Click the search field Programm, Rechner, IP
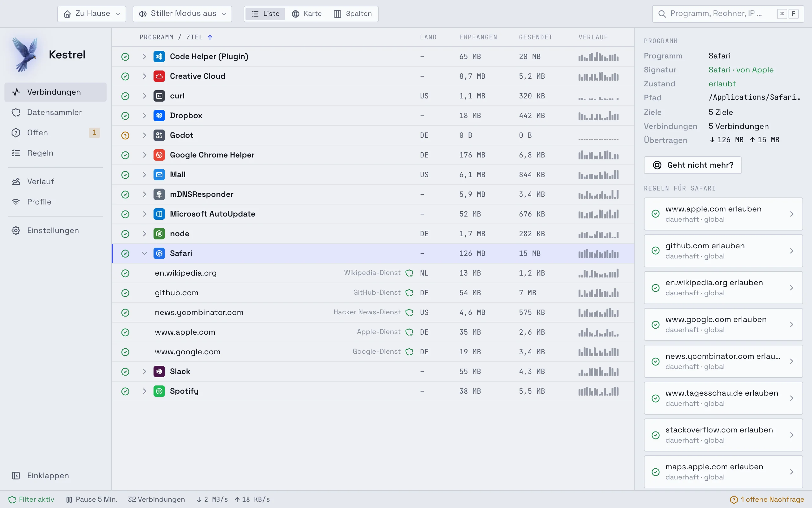Image resolution: width=812 pixels, height=508 pixels. click(x=728, y=14)
